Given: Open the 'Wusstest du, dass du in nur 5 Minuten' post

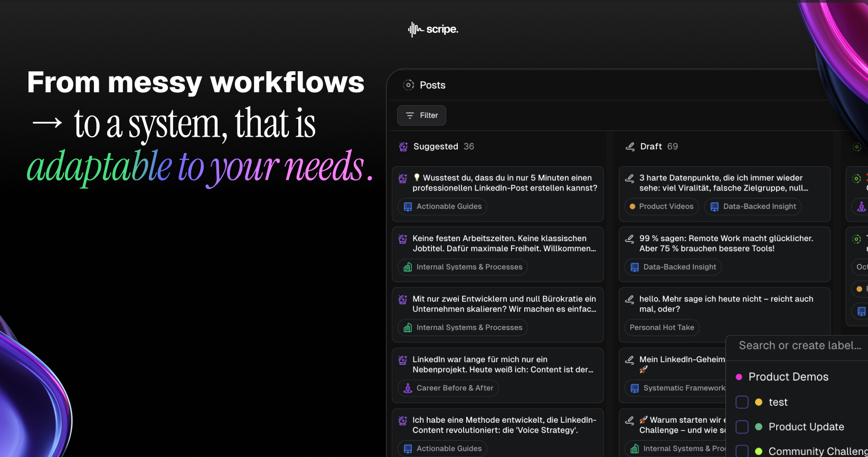Looking at the screenshot, I should (498, 194).
